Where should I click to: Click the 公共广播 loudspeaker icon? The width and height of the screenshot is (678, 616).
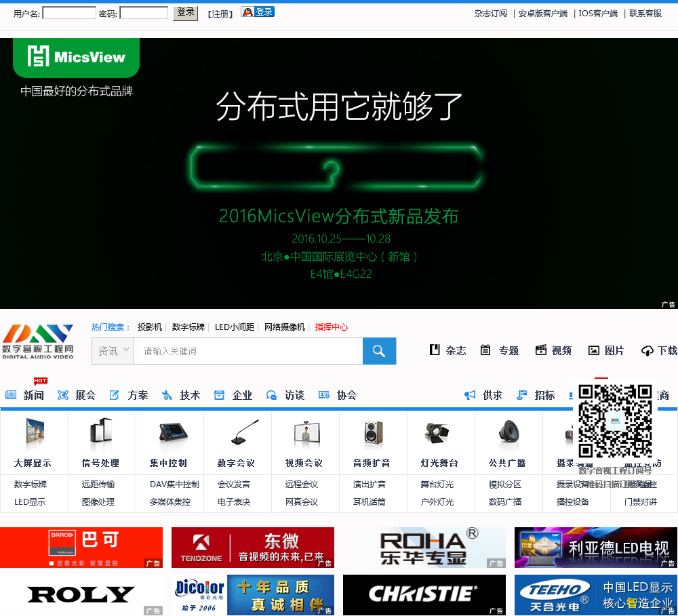(x=509, y=430)
